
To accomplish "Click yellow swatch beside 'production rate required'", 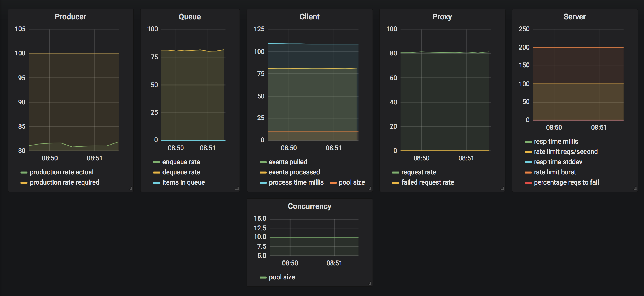I will point(24,183).
